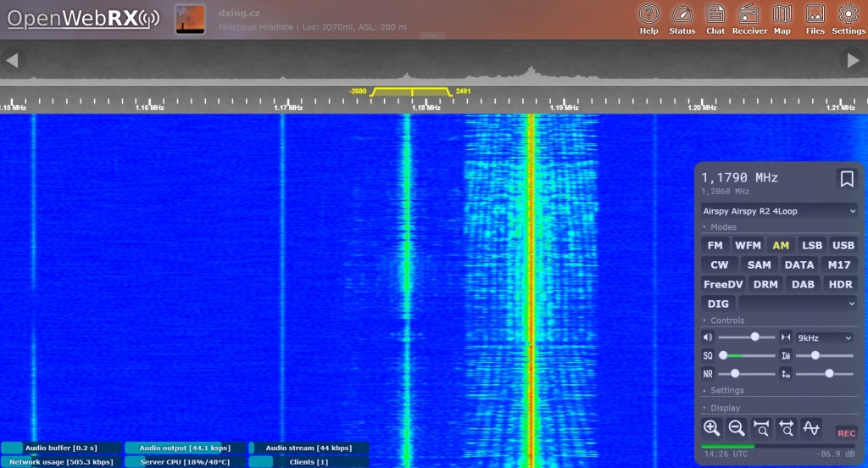Click the zoom out magnifier icon
Viewport: 868px width, 468px height.
[x=737, y=429]
